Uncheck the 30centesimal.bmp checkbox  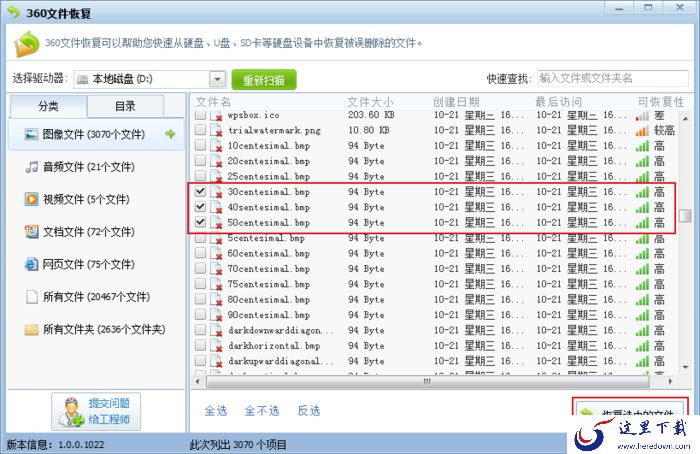[200, 191]
